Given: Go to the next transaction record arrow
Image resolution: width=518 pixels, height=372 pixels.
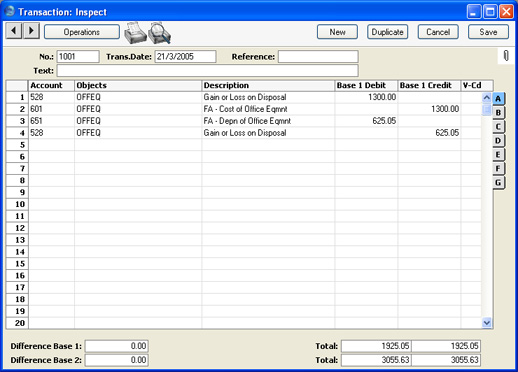Looking at the screenshot, I should 31,31.
